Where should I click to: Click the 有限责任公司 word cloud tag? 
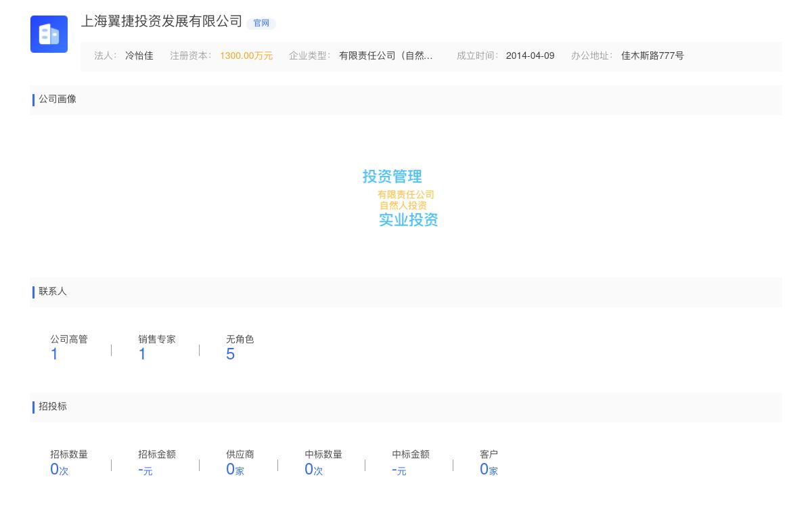pyautogui.click(x=406, y=194)
